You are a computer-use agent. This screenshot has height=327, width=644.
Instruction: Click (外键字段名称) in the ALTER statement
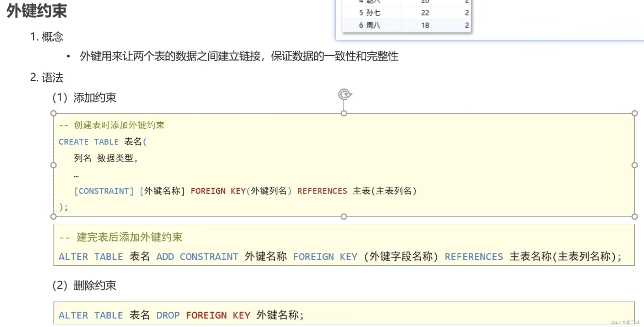[x=401, y=257]
